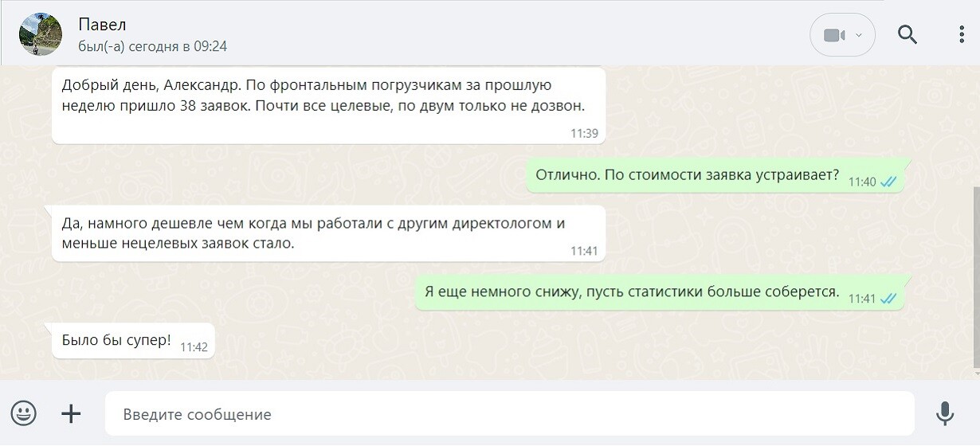Start a video call with Павел
The width and height of the screenshot is (980, 446).
click(x=833, y=35)
